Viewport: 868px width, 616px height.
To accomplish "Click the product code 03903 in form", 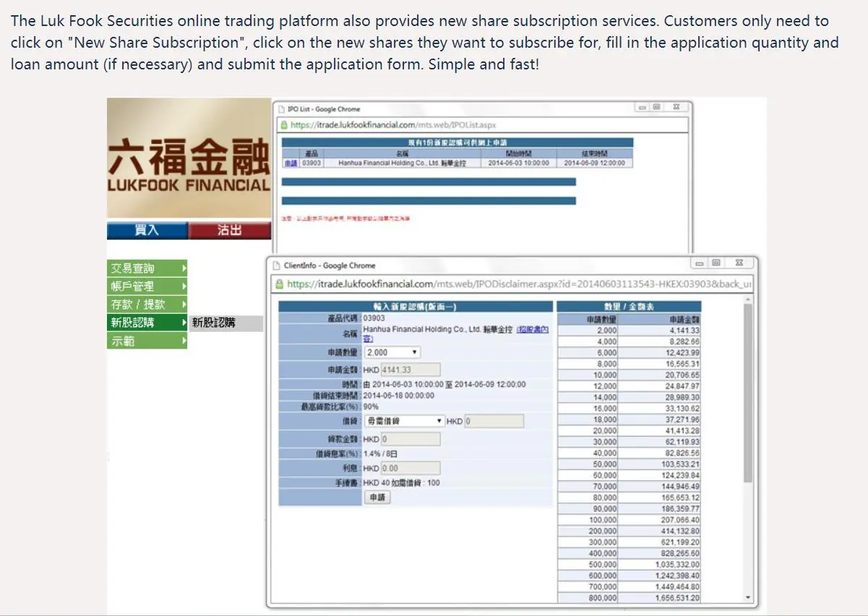I will coord(374,317).
